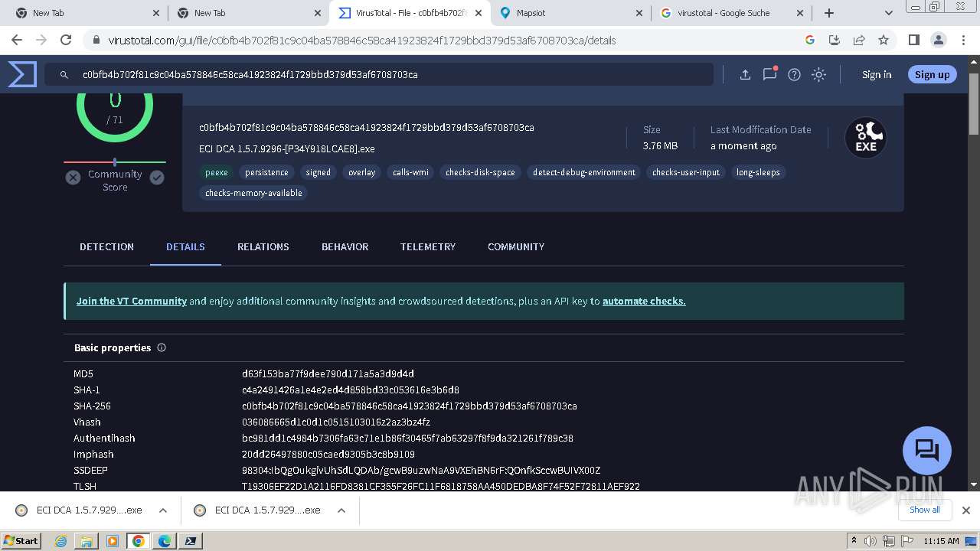Image resolution: width=980 pixels, height=551 pixels.
Task: Click the detect-debug-environment tag
Action: 584,172
